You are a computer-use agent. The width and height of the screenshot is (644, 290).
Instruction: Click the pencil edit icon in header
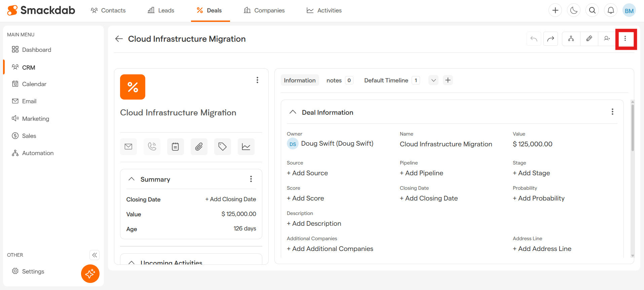[x=589, y=39]
